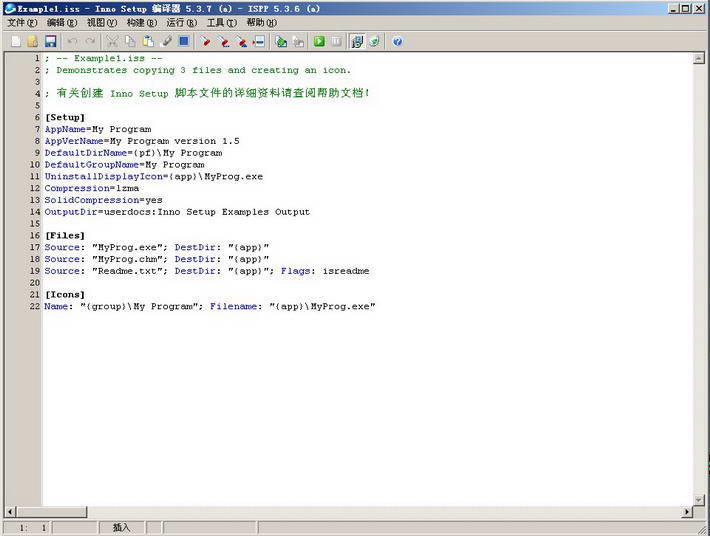Viewport: 710px width, 536px height.
Task: Click the vertical scrollbar down arrow
Action: point(699,499)
